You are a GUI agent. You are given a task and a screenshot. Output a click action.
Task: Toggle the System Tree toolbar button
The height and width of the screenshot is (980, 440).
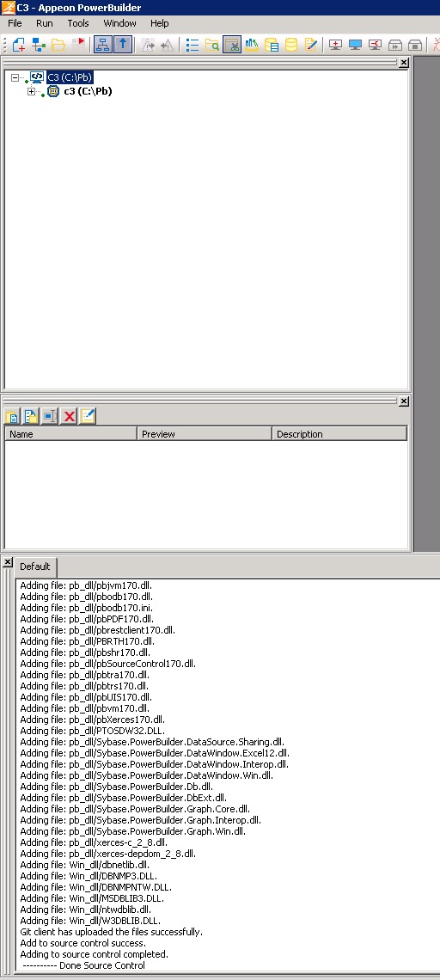click(102, 45)
